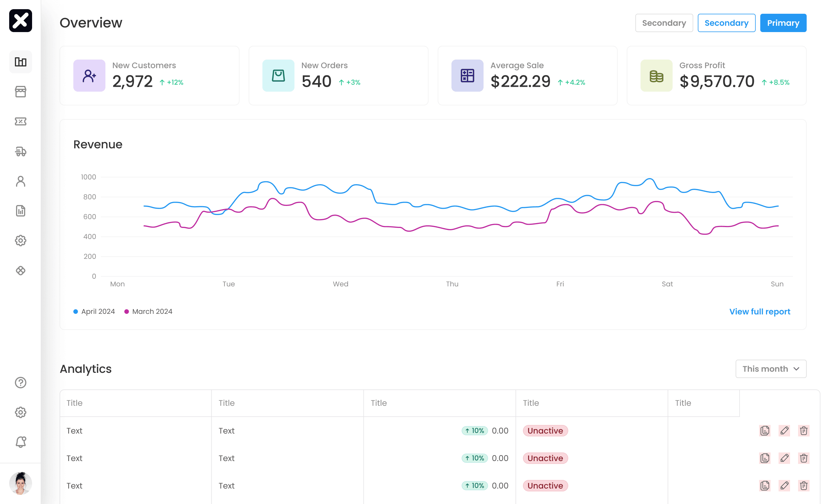
Task: Click the blue-outlined Secondary button
Action: (x=726, y=23)
